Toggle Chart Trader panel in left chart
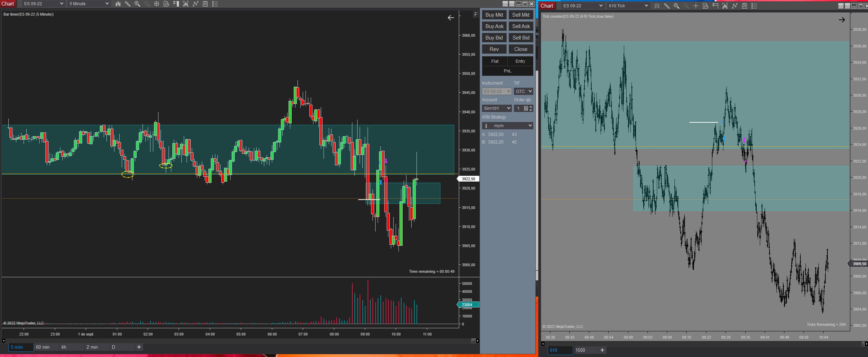 click(176, 4)
